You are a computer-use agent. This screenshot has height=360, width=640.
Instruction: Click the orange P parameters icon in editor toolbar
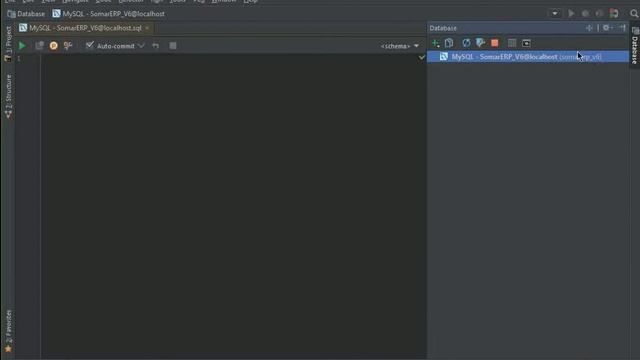(53, 46)
